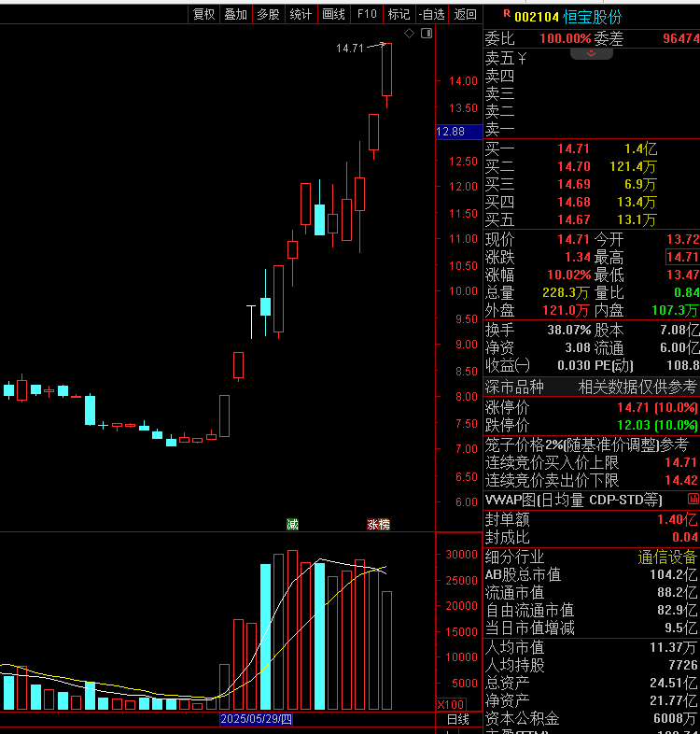Open the 叠加 overlay menu
The height and width of the screenshot is (734, 700).
(x=236, y=15)
